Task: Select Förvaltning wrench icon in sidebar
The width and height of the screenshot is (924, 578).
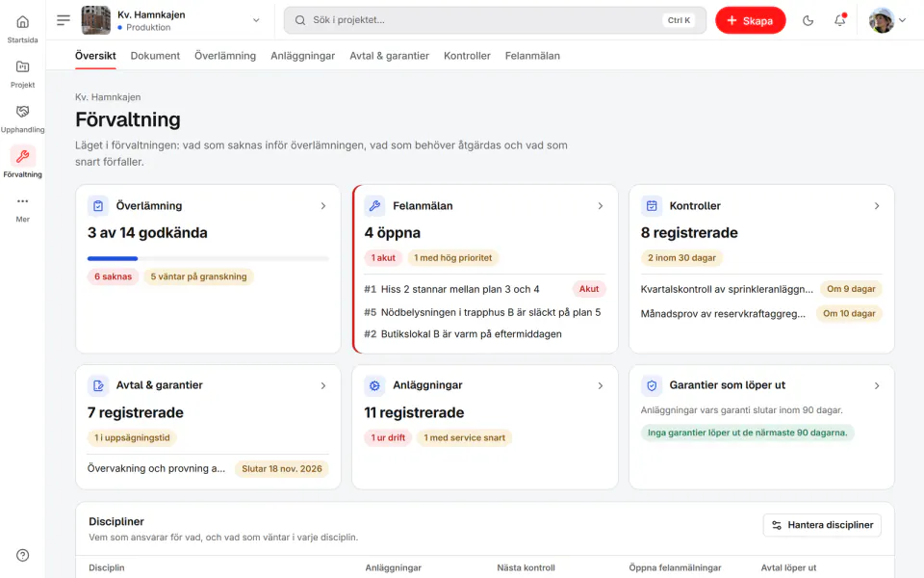Action: point(22,156)
